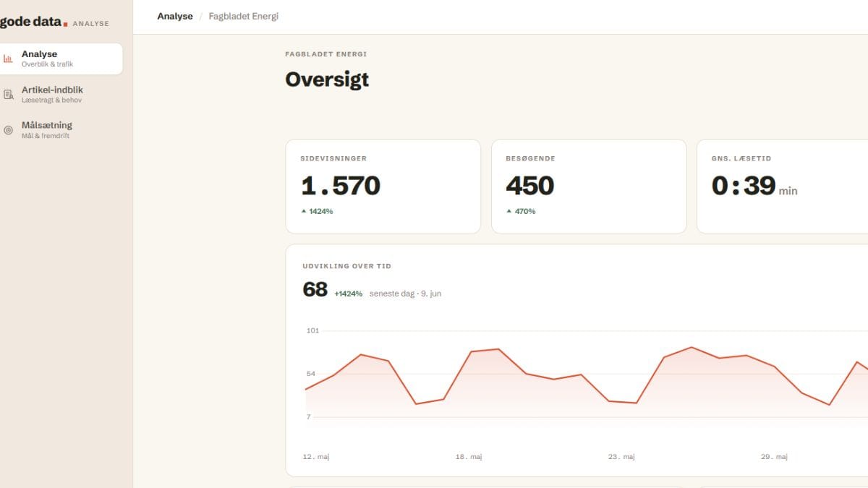Click the +1424% label beside 68
The image size is (868, 488).
click(x=348, y=294)
